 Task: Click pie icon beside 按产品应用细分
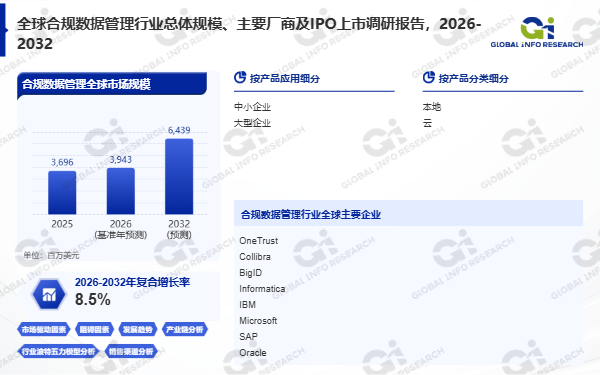[x=240, y=77]
